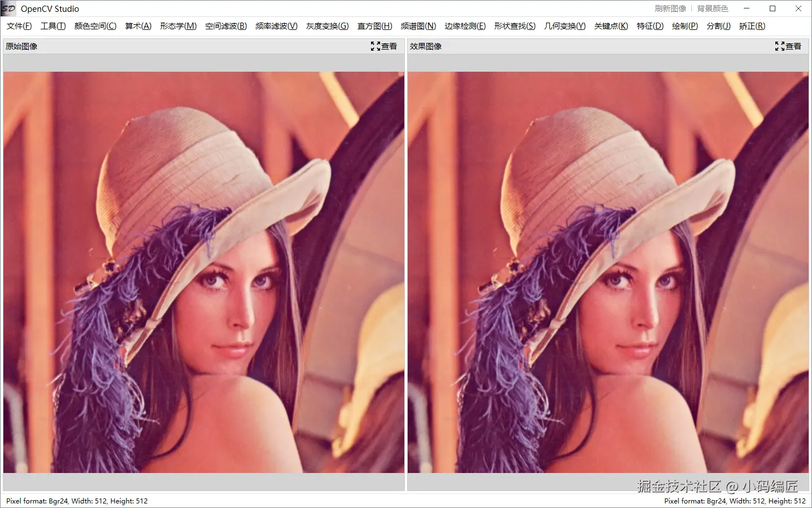Image resolution: width=812 pixels, height=508 pixels.
Task: Open the 直方图(H) menu
Action: (x=375, y=26)
